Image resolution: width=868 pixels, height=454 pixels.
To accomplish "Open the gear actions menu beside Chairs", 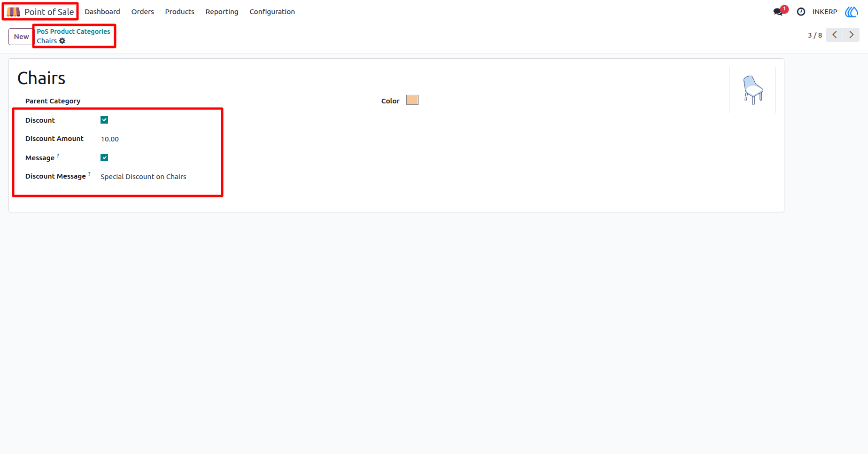I will click(x=62, y=41).
